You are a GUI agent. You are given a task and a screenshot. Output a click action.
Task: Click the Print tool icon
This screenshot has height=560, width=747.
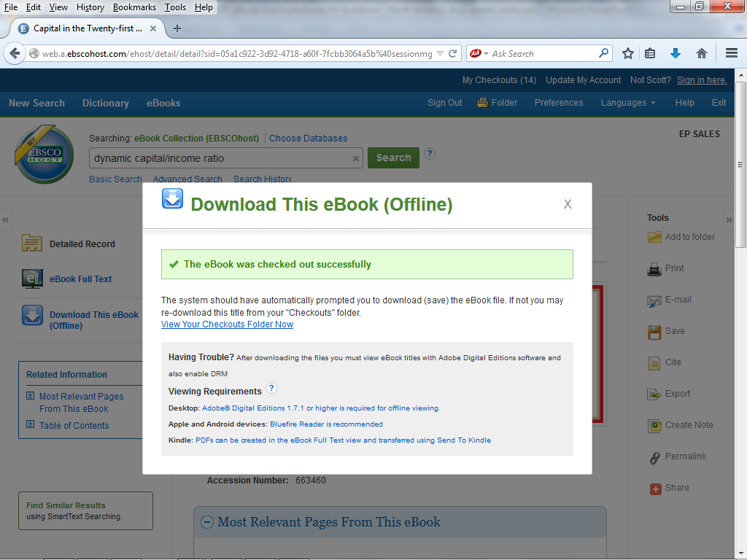(x=654, y=269)
